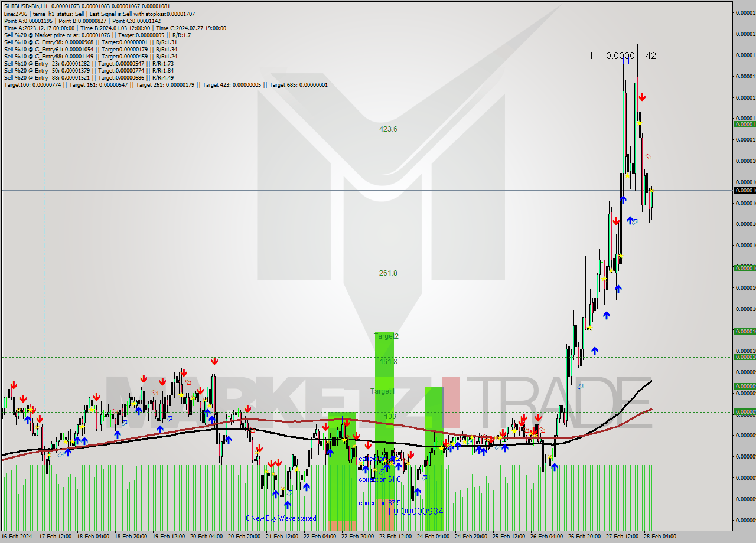Click the 'Sell %10 @ C_Entry88' line
This screenshot has height=543, width=756.
coord(90,56)
